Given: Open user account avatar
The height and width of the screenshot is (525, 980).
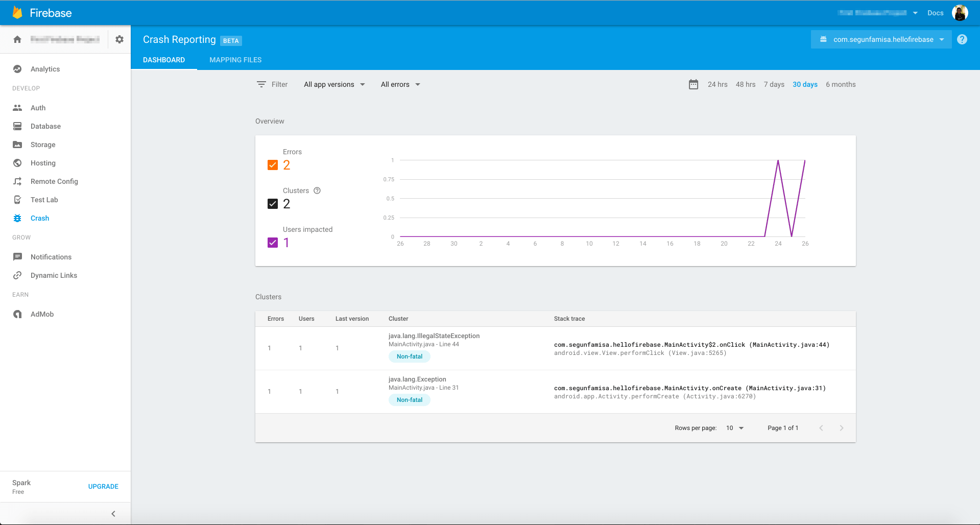Looking at the screenshot, I should 960,13.
